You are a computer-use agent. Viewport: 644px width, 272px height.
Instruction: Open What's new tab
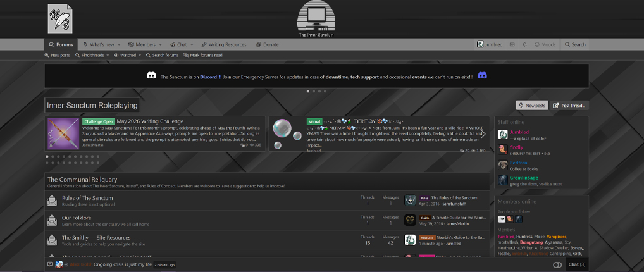(99, 44)
